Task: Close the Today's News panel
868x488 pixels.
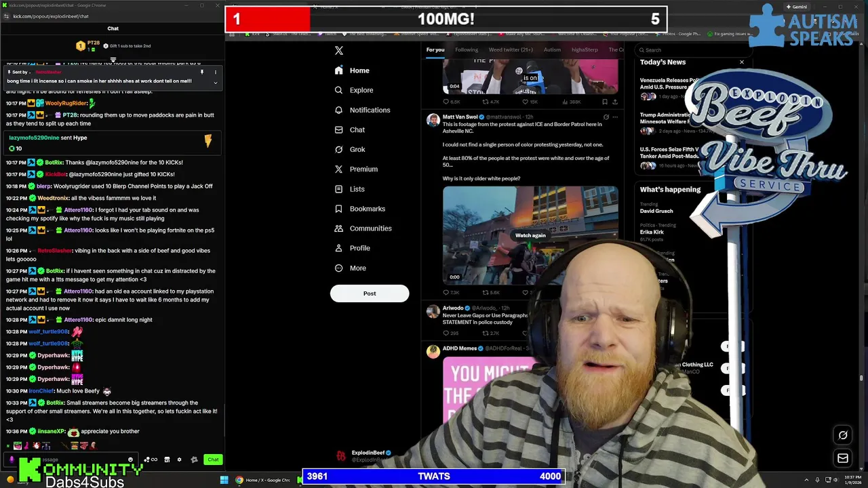Action: pyautogui.click(x=742, y=62)
